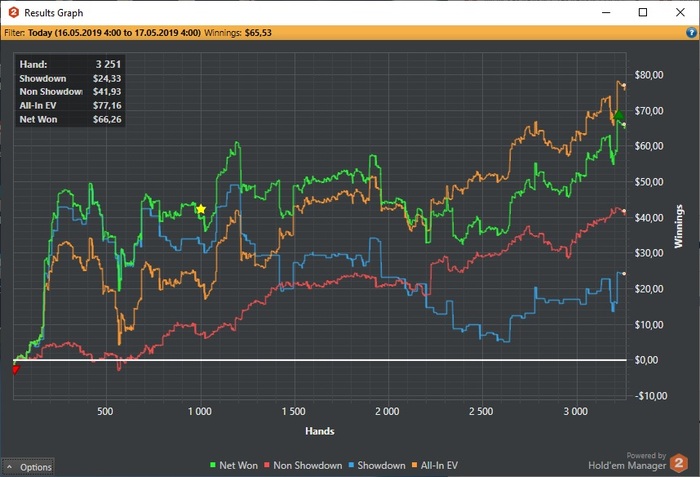700x477 pixels.
Task: Maximize the Results Graph window
Action: click(x=643, y=13)
